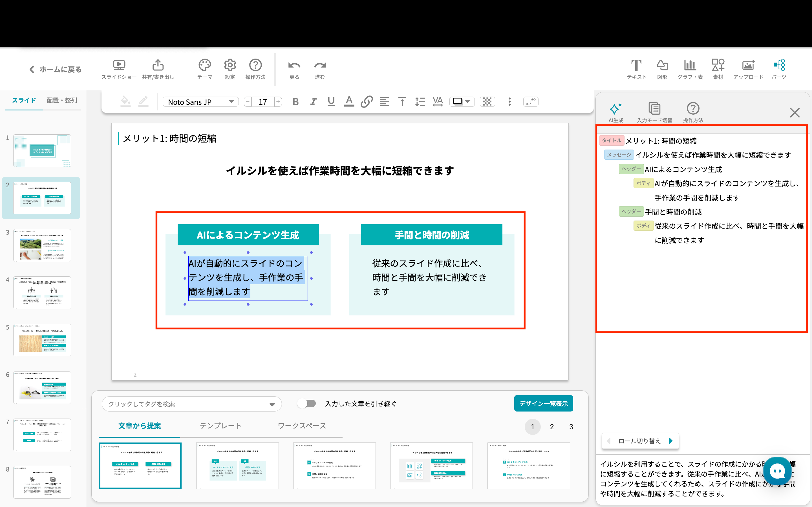Click the グラフ・表 chart icon

click(x=690, y=65)
